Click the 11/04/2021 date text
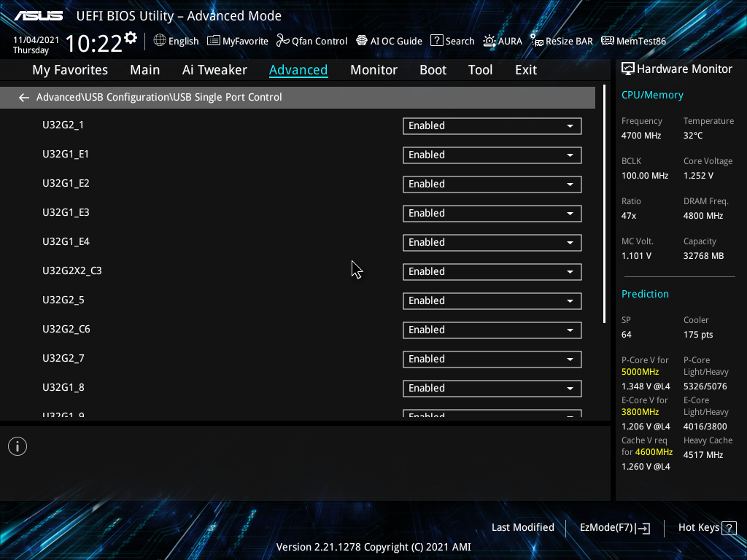The image size is (747, 560). pos(36,40)
